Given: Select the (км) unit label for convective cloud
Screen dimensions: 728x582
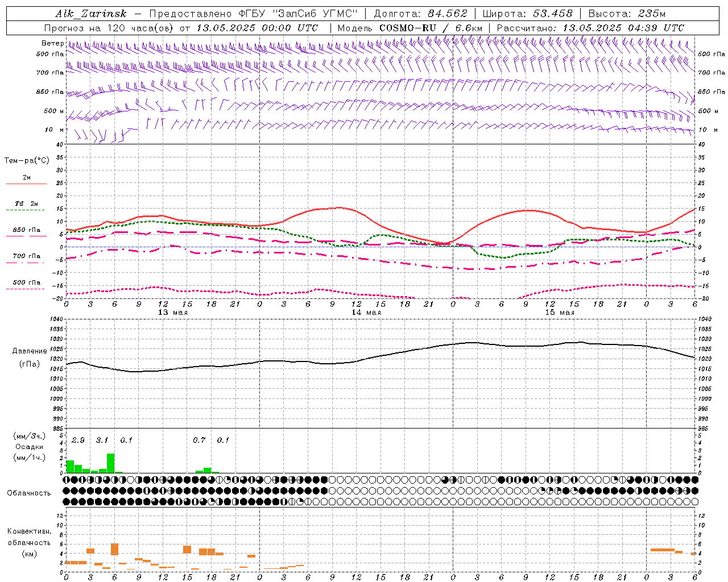Looking at the screenshot, I should [x=30, y=553].
